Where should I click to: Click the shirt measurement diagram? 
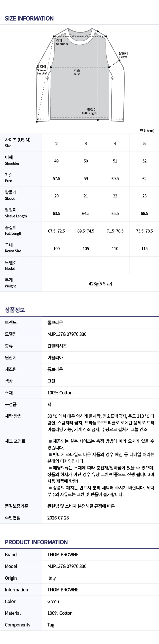80,75
